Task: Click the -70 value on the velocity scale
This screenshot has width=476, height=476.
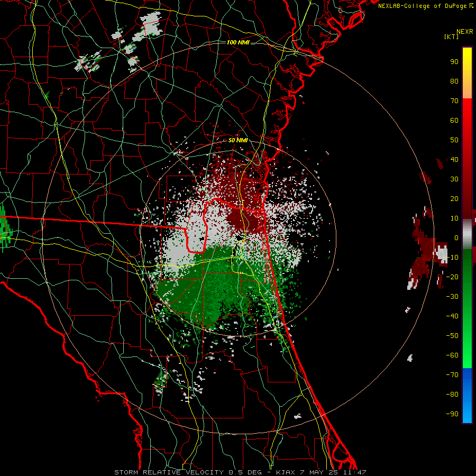Action: pyautogui.click(x=452, y=375)
